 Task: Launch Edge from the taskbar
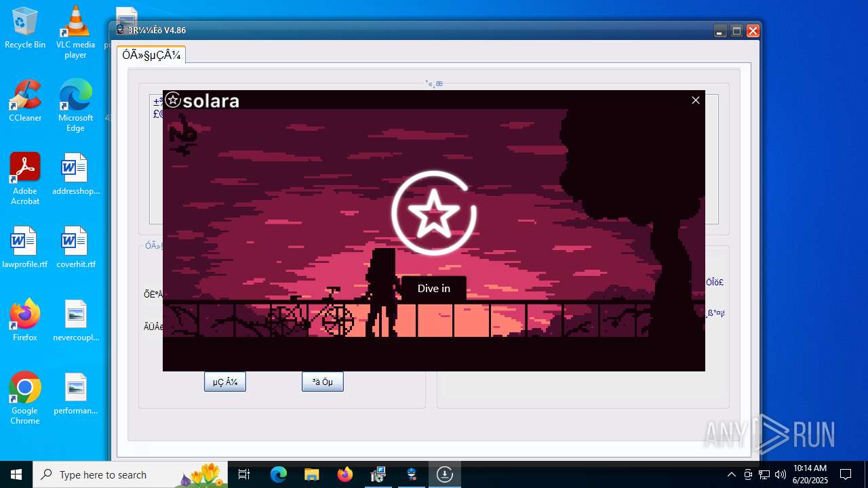click(x=279, y=474)
